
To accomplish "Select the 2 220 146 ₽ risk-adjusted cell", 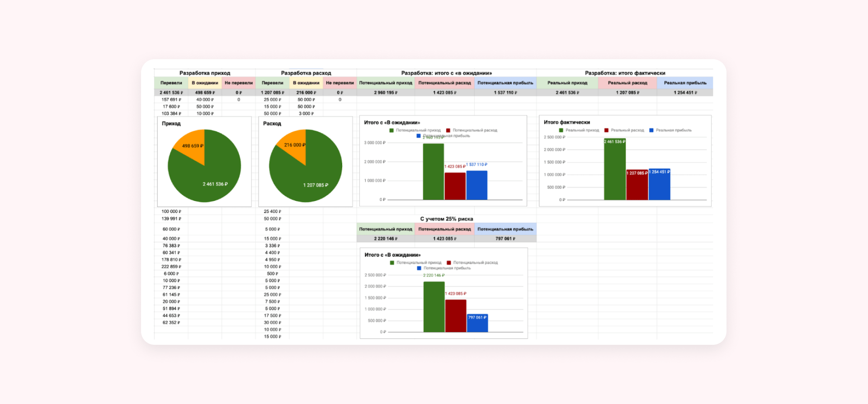I will pyautogui.click(x=386, y=239).
